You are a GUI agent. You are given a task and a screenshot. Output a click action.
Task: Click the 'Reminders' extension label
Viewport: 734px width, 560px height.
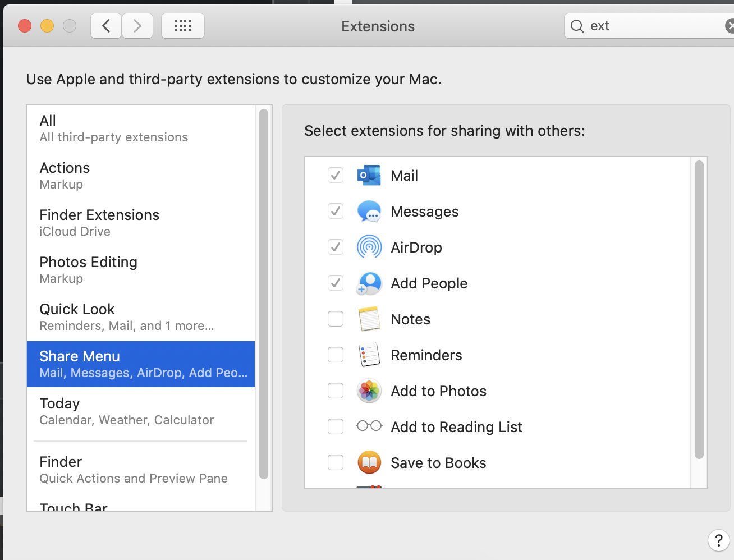[x=426, y=355]
